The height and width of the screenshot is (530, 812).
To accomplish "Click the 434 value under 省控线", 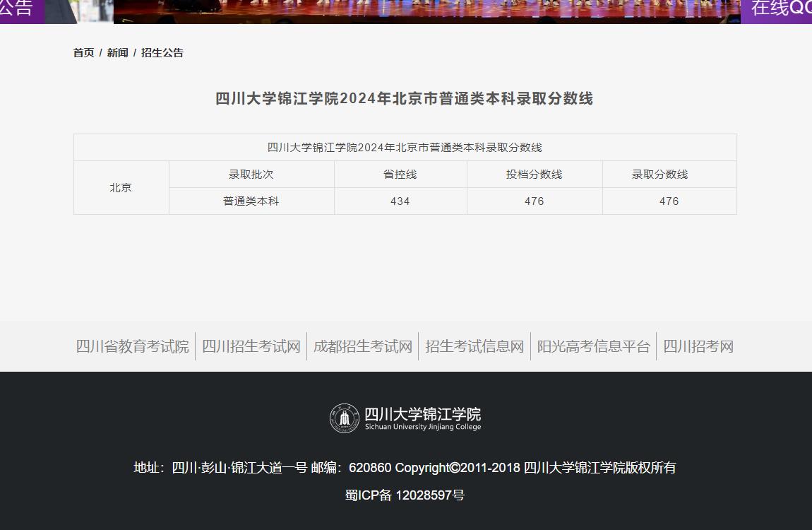I will coord(400,201).
